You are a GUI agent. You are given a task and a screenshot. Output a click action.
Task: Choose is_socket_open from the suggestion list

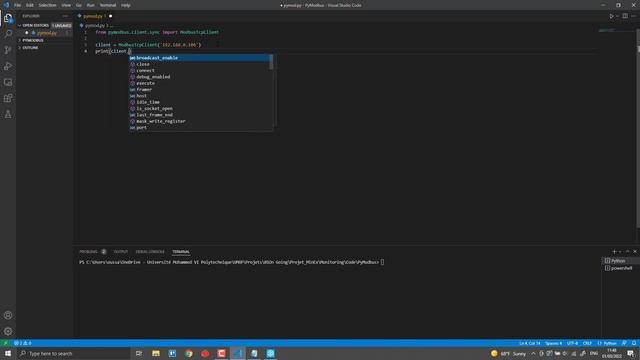point(199,109)
